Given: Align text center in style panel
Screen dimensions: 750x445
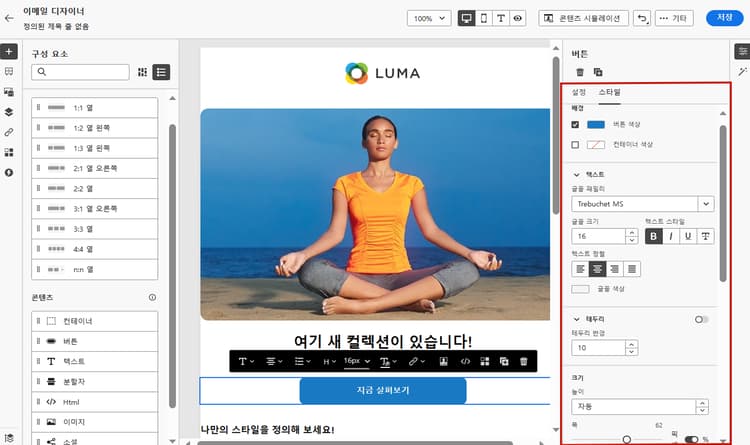Looking at the screenshot, I should click(597, 269).
